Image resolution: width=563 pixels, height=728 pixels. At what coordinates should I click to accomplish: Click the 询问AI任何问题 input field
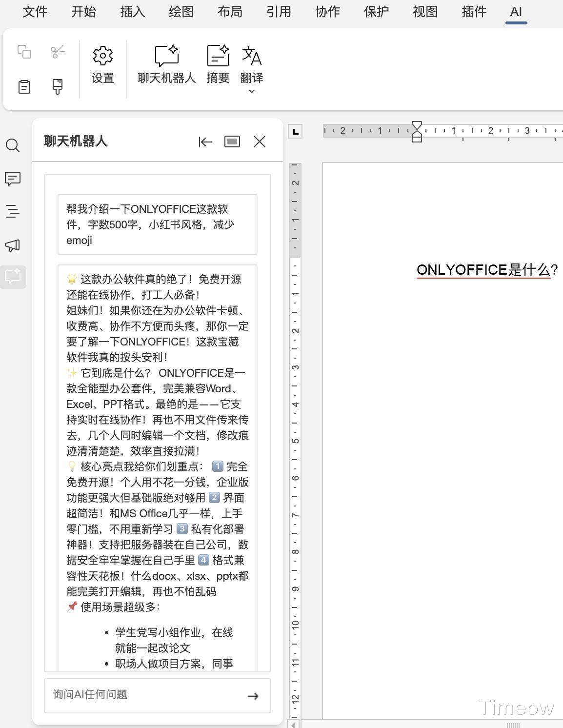click(x=158, y=695)
